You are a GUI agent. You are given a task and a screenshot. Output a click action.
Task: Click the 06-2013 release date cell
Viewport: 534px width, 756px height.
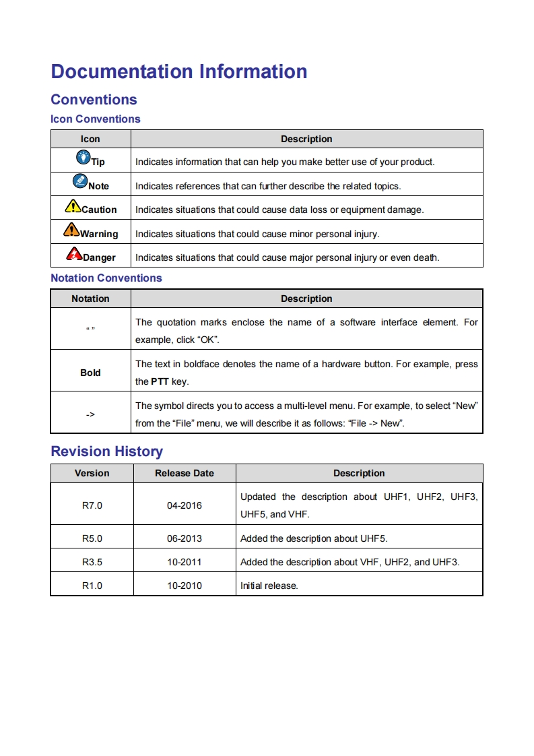(185, 538)
